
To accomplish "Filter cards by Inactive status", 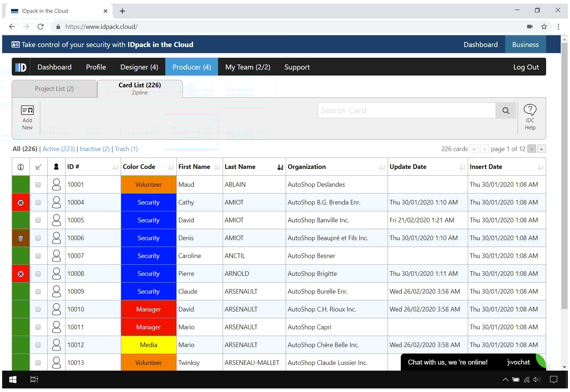I will click(94, 149).
